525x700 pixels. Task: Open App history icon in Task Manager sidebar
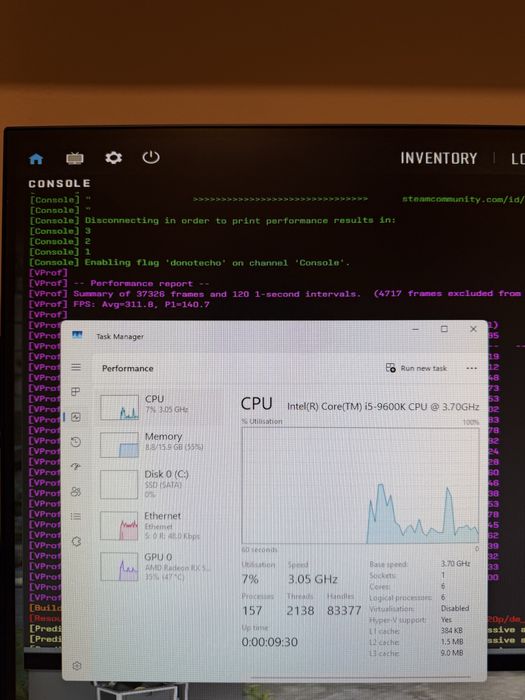(76, 442)
